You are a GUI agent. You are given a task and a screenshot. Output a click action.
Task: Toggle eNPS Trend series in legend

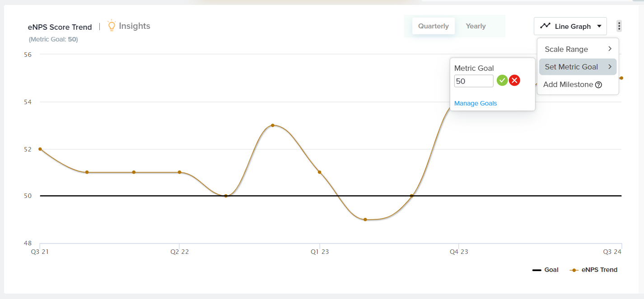pos(594,270)
